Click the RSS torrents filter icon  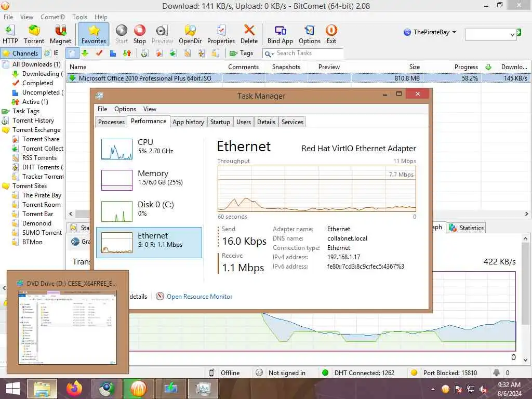pyautogui.click(x=187, y=54)
